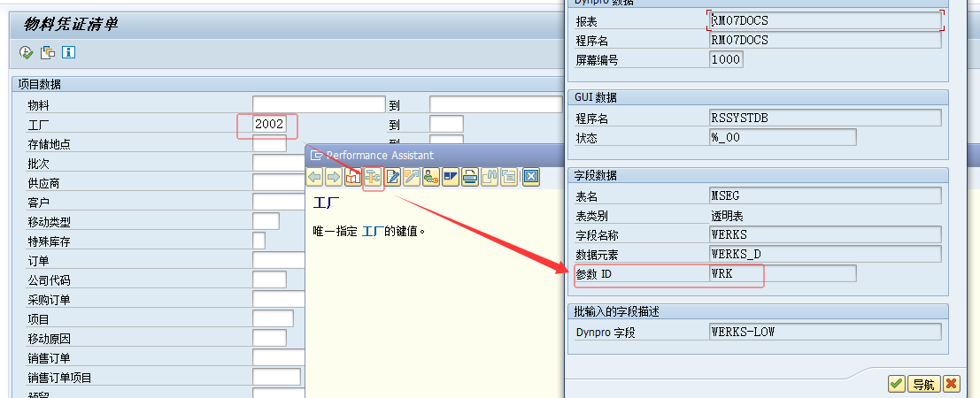Click the Dynpro 字段 WERKS-LOW field
Screen dimensions: 980x398
pos(824,333)
